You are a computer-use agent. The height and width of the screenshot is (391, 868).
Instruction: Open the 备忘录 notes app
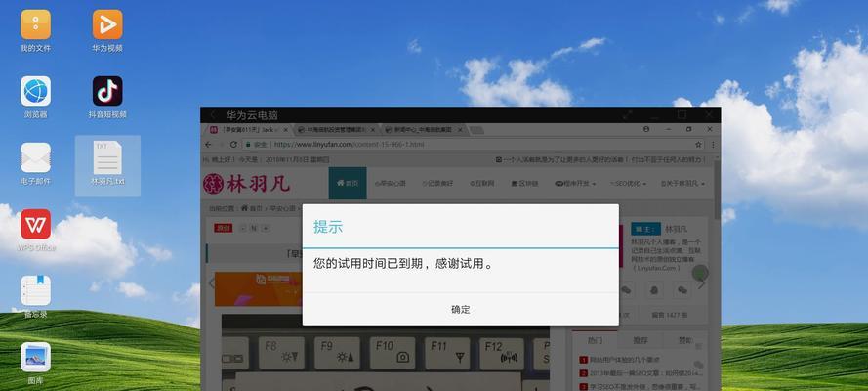[35, 297]
